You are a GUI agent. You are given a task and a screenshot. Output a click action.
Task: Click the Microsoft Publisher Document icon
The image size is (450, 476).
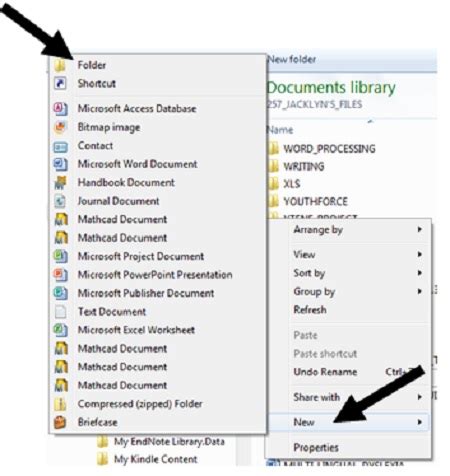coord(60,293)
